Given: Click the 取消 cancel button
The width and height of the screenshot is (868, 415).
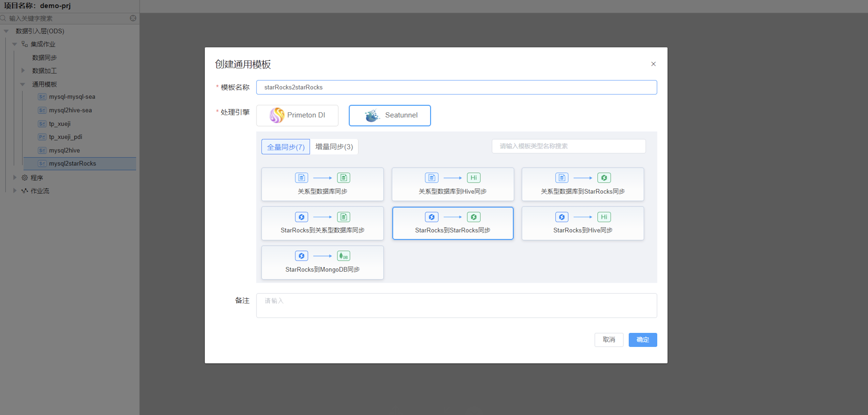Looking at the screenshot, I should [608, 340].
